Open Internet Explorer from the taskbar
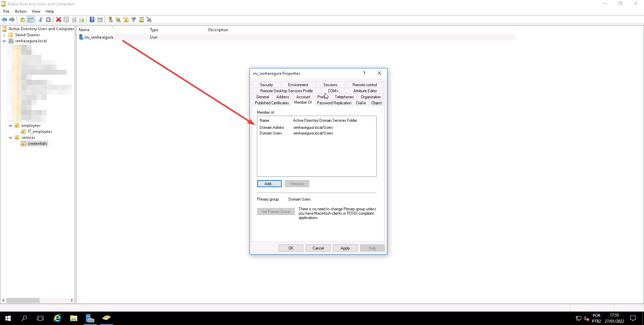 click(57, 318)
